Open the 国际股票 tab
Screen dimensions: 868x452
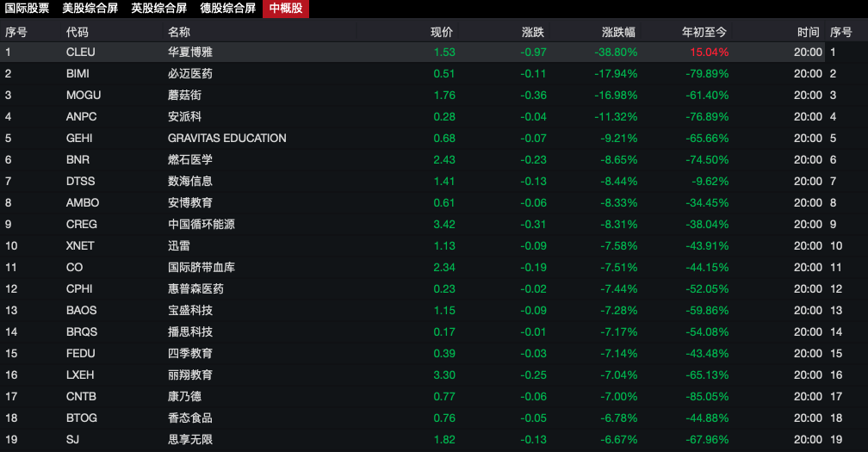coord(28,9)
